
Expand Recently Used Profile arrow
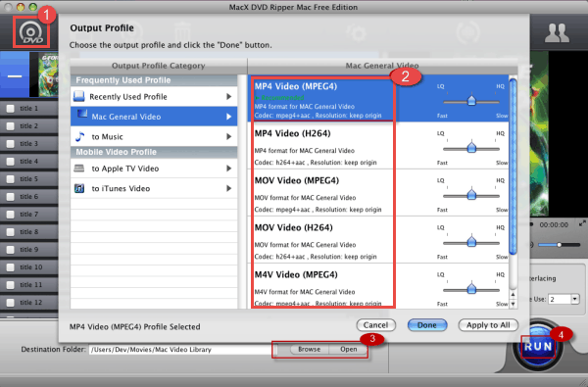point(228,96)
